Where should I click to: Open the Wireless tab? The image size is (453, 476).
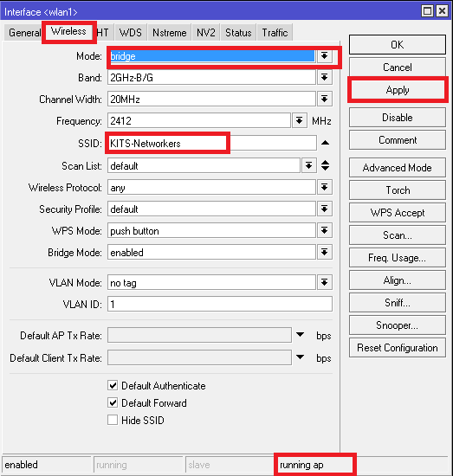[68, 31]
